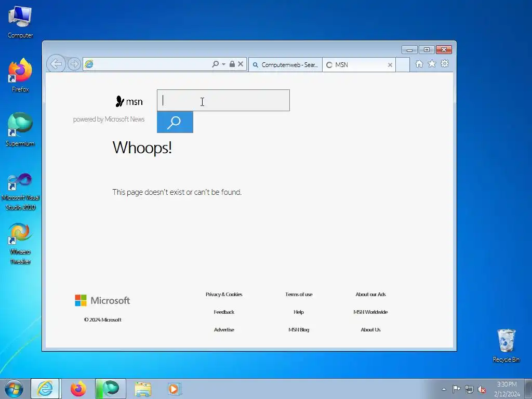Open a new blank tab
This screenshot has height=399, width=532.
tap(403, 64)
